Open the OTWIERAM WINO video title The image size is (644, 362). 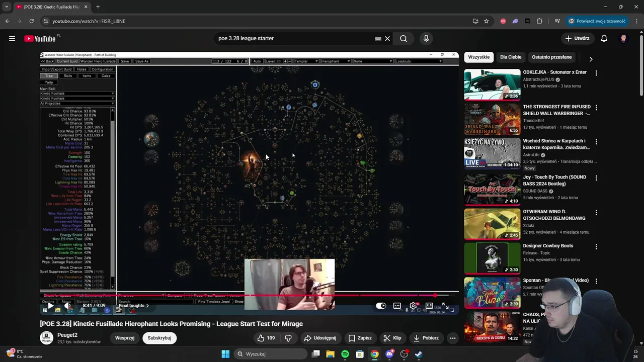(554, 215)
